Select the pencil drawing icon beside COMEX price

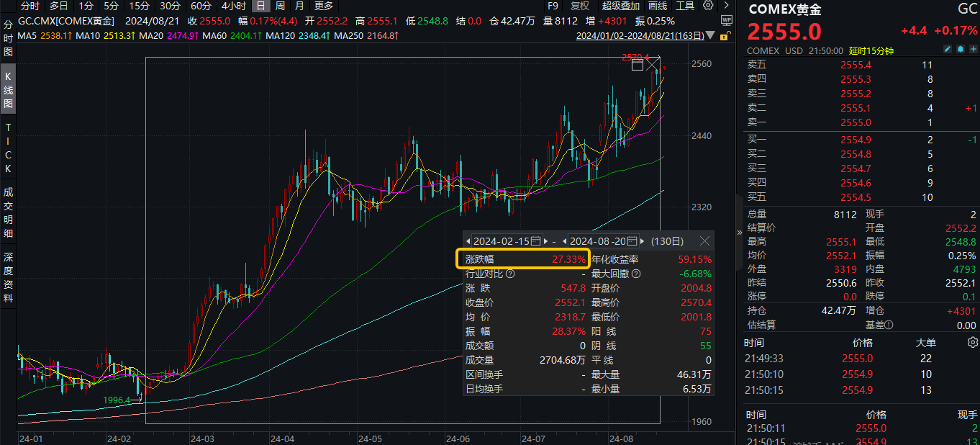[948, 49]
